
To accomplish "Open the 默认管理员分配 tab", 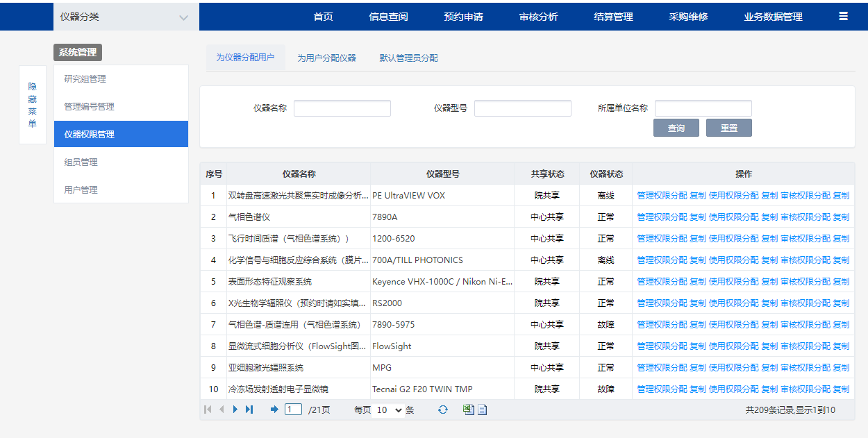I will click(x=408, y=58).
